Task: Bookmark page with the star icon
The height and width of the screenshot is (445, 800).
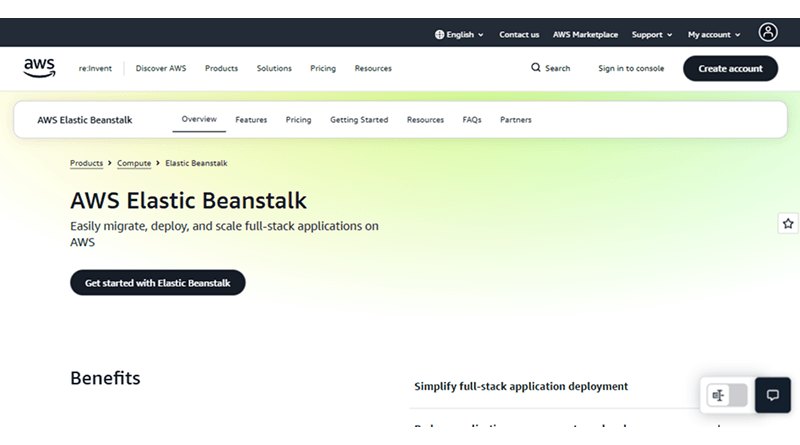Action: [x=788, y=224]
